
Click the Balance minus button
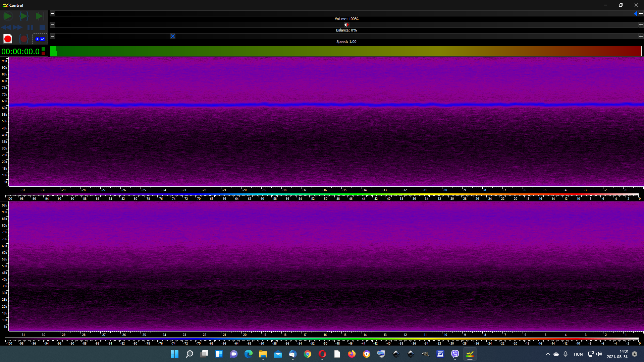[x=53, y=25]
